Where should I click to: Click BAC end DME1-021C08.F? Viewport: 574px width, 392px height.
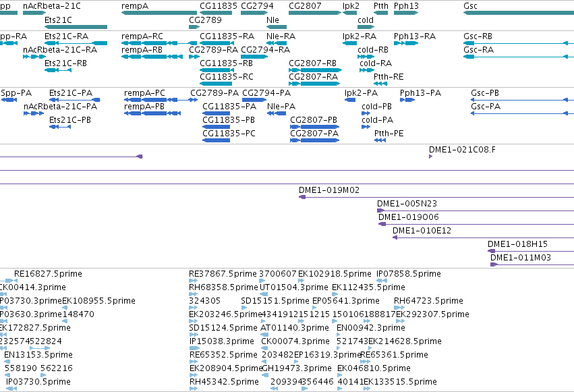click(x=462, y=149)
